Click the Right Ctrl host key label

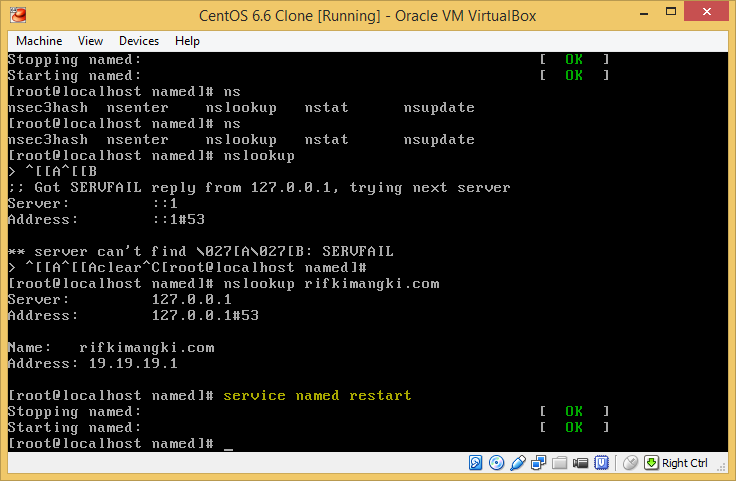[684, 463]
